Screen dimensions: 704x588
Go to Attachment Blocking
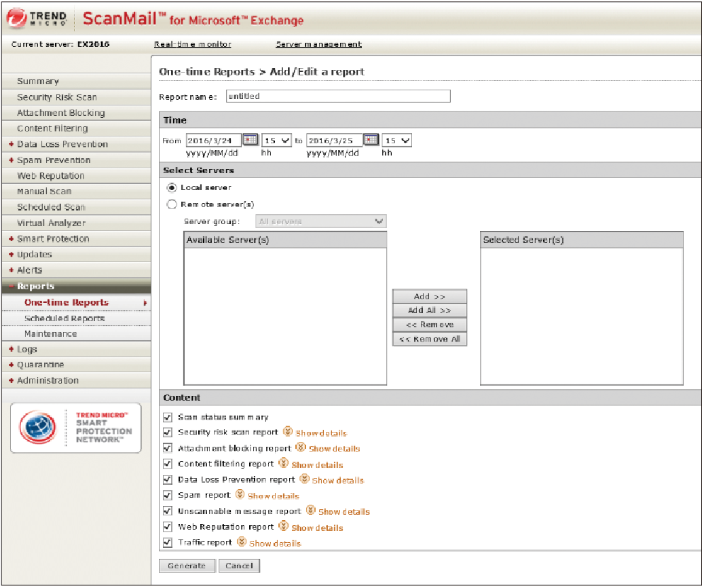60,113
